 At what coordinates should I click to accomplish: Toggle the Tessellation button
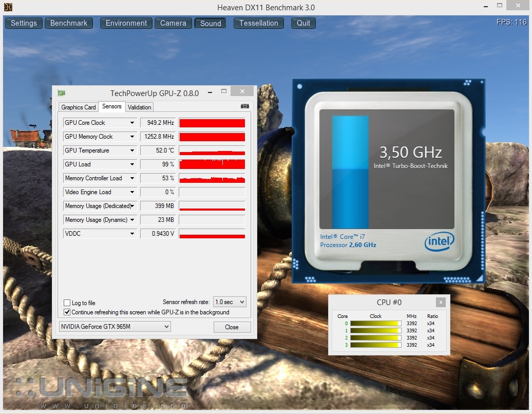[x=258, y=23]
